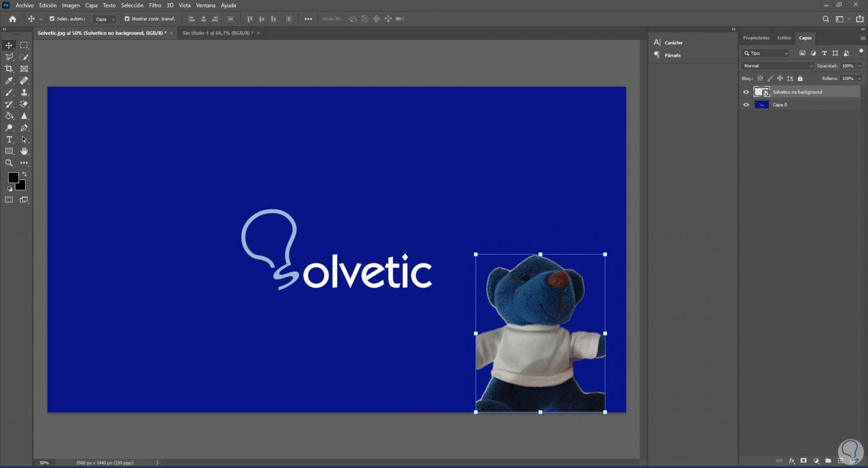Switch to the Propiedades panel tab
Viewport: 868px width, 468px height.
point(756,38)
